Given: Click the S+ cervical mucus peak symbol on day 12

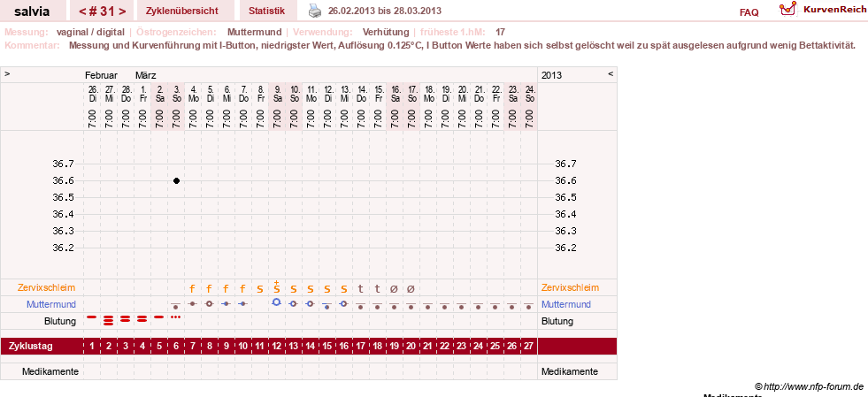Looking at the screenshot, I should pyautogui.click(x=276, y=287).
